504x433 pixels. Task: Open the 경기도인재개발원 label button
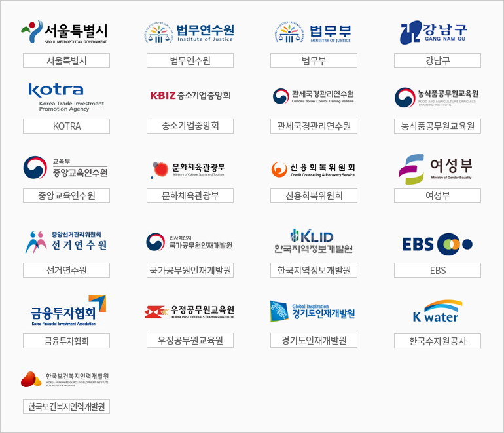[x=314, y=341]
